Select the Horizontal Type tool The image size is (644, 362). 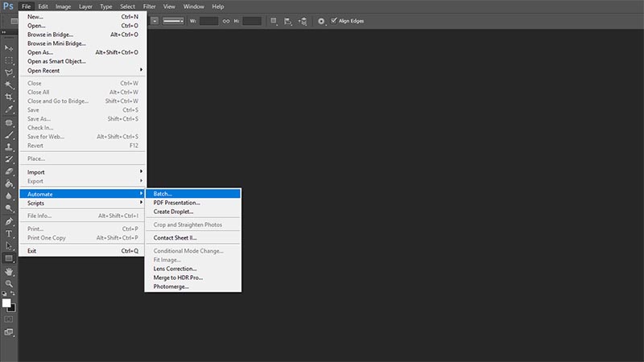click(9, 233)
